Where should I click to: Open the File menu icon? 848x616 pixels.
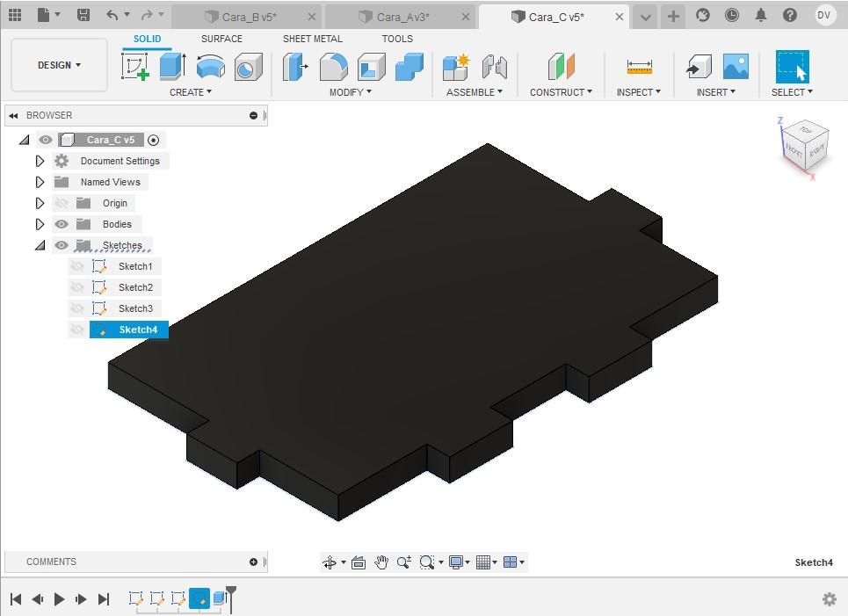point(43,15)
